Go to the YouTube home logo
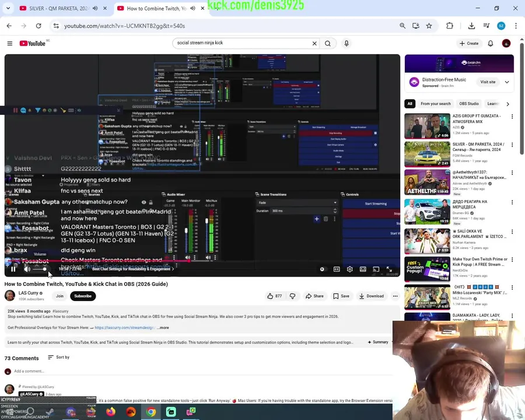 [x=33, y=43]
